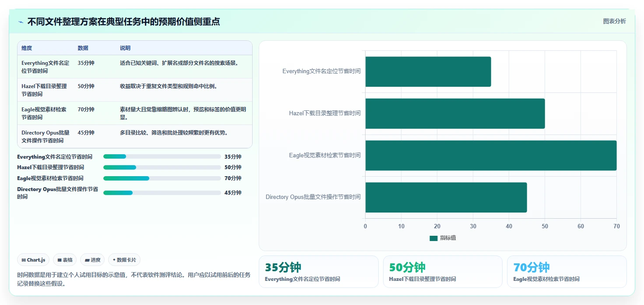Click the Hazel bar in the chart

(455, 113)
